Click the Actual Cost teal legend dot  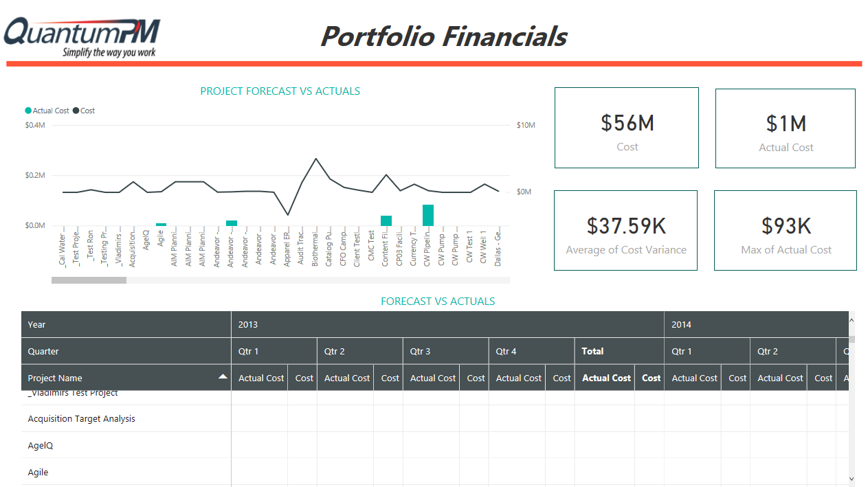tap(28, 111)
